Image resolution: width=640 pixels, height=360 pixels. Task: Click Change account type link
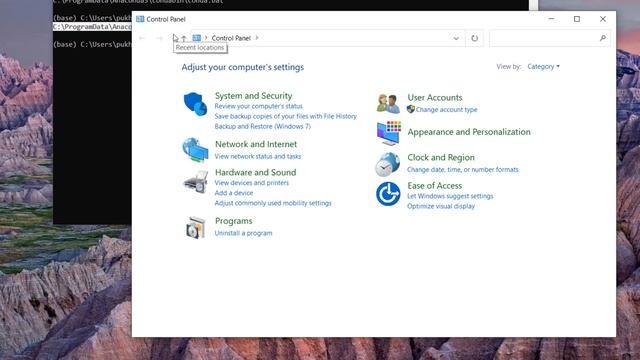pos(447,109)
